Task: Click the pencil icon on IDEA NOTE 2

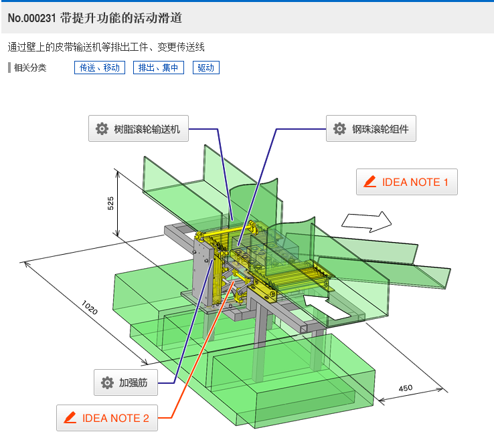Action: (x=70, y=417)
